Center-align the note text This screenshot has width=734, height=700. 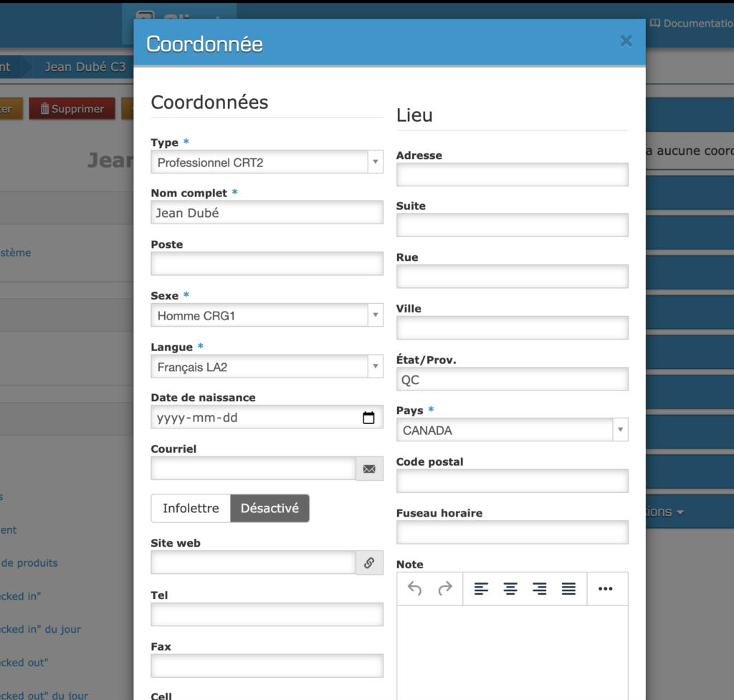(x=510, y=588)
